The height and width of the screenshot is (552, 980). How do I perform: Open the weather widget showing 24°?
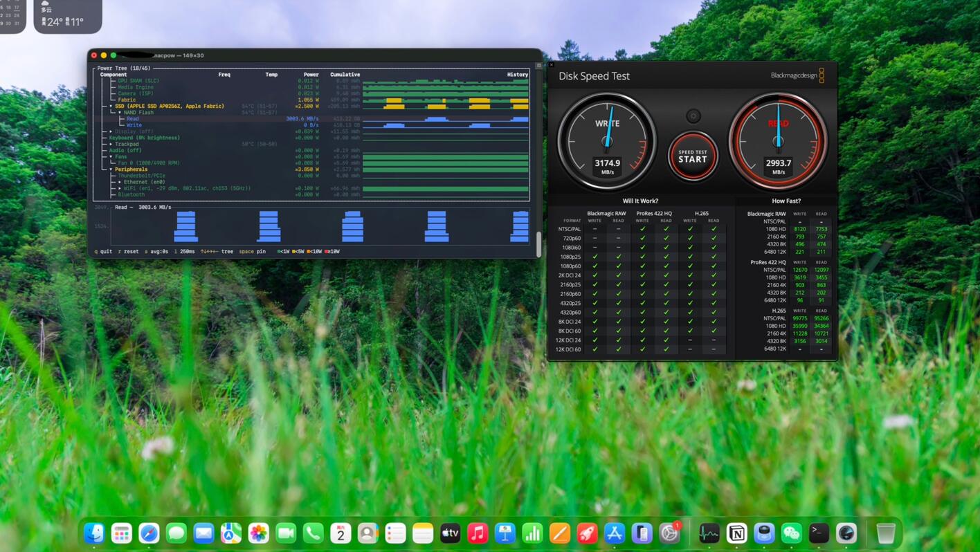[x=68, y=15]
